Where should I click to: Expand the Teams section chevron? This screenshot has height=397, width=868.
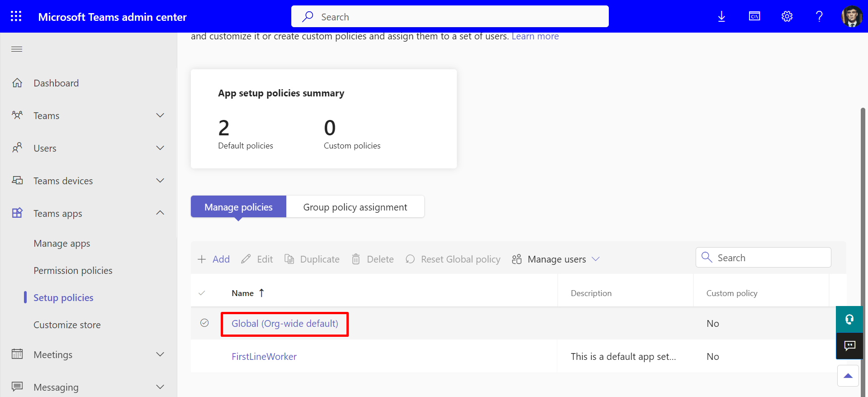(x=160, y=115)
